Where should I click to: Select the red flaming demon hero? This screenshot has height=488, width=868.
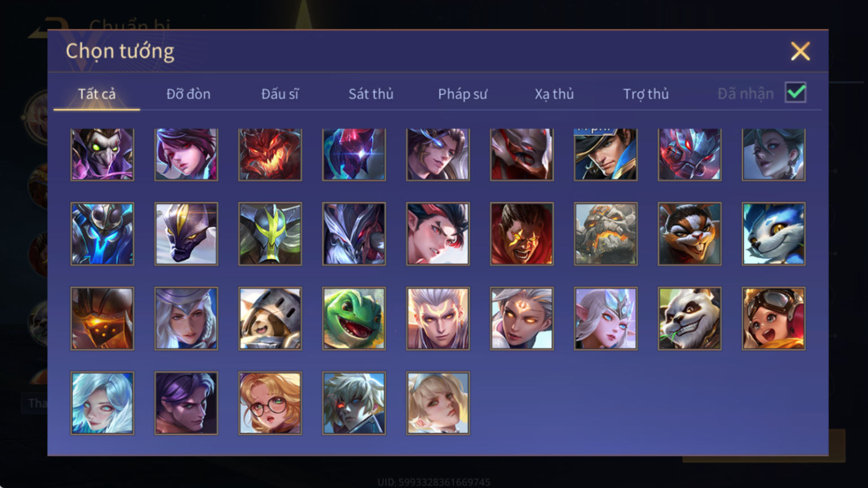click(x=270, y=154)
